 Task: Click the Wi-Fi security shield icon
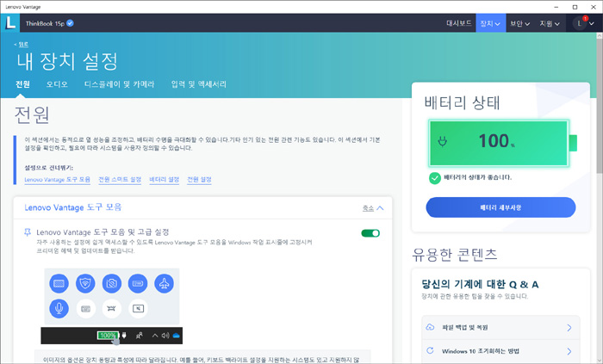coord(85,283)
